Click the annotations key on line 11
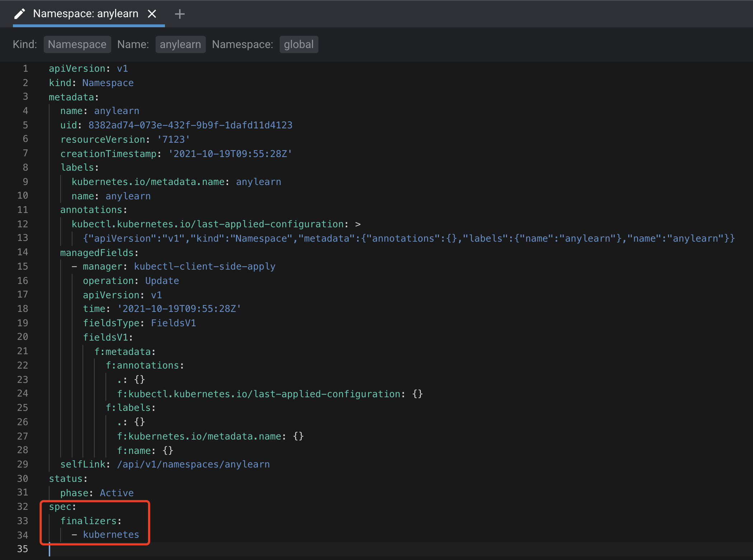Viewport: 753px width, 560px height. [x=91, y=210]
